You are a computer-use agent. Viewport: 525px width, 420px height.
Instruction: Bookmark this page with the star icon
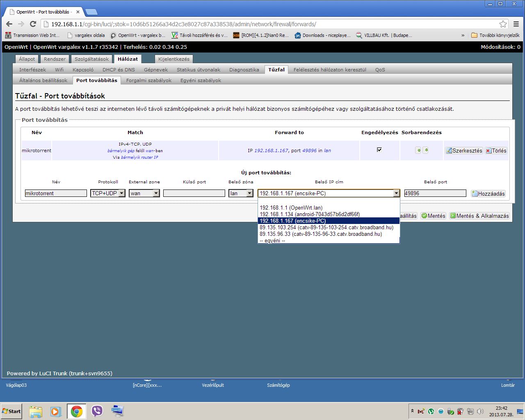tap(503, 24)
